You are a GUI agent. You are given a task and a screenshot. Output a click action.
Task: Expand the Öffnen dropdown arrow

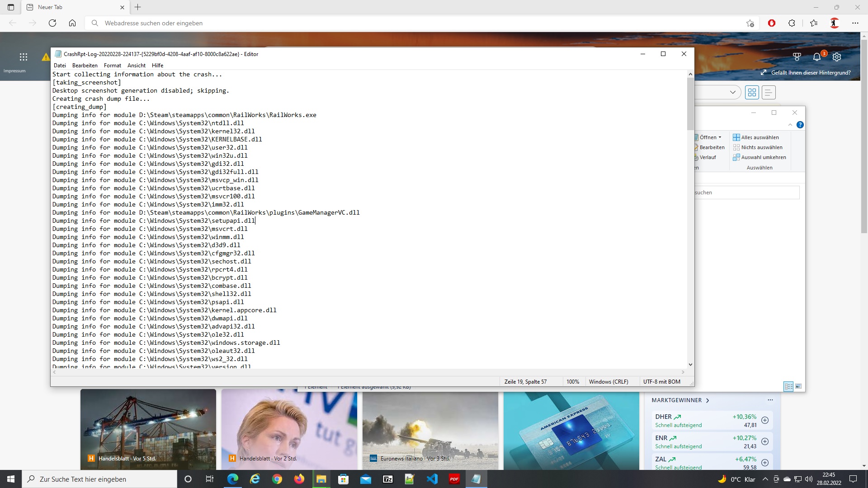pos(720,137)
